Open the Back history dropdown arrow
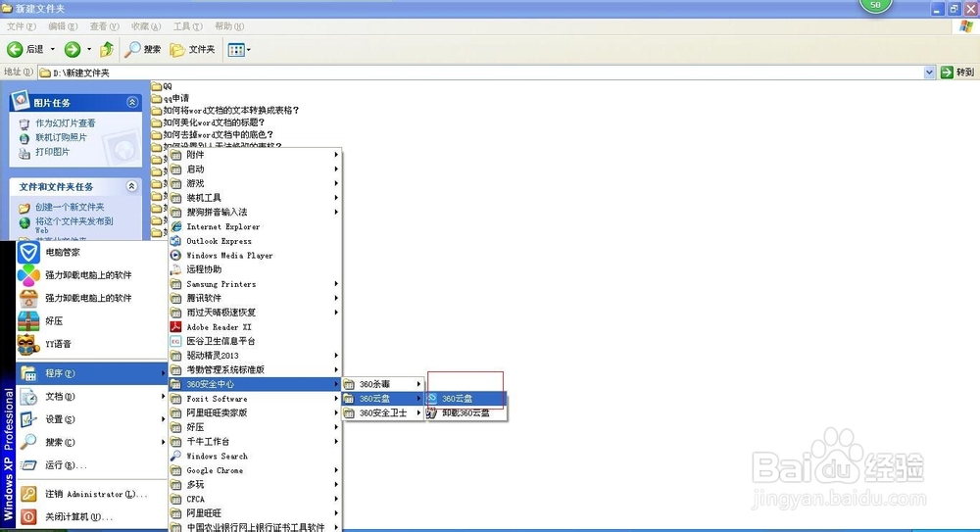Viewport: 980px width, 532px height. pyautogui.click(x=53, y=49)
